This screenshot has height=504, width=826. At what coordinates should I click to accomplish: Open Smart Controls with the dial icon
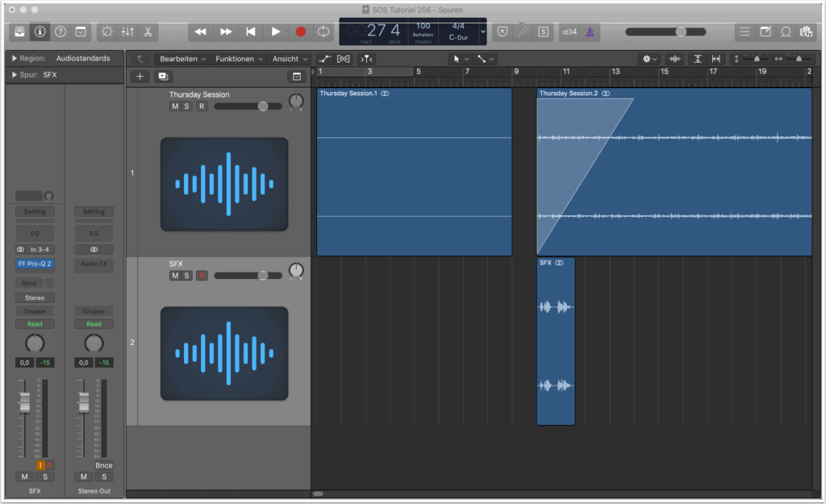pyautogui.click(x=106, y=31)
